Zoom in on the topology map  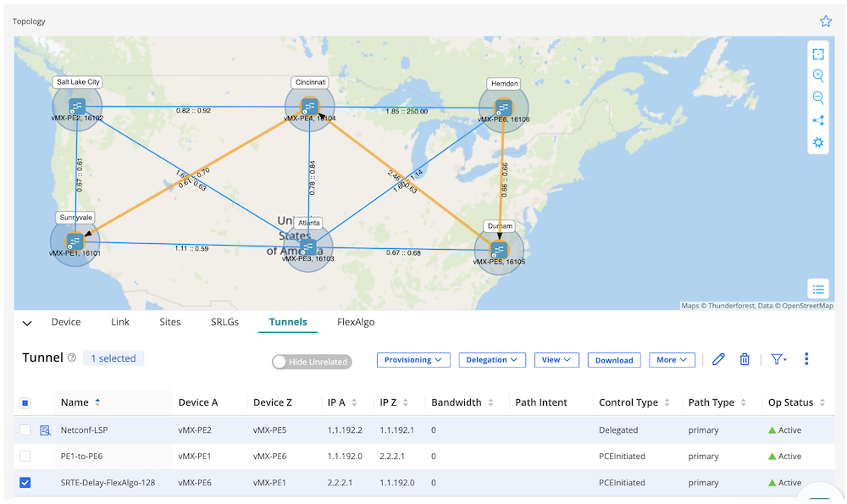tap(818, 76)
